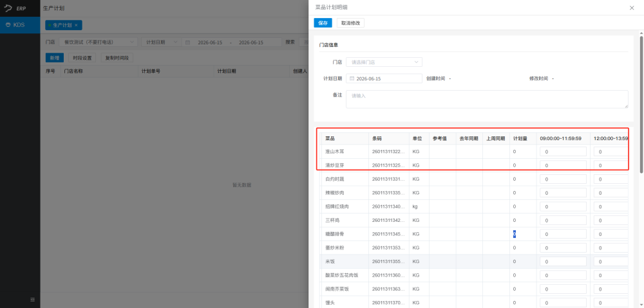Collapse the sidebar with the bottom menu icon
Viewport: 644px width, 308px height.
pyautogui.click(x=32, y=300)
